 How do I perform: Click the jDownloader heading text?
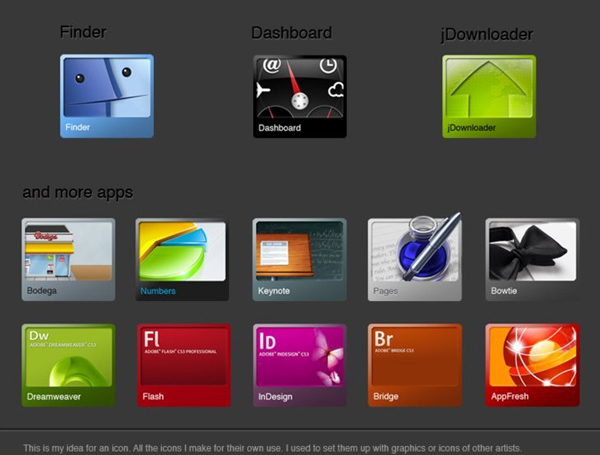click(487, 34)
